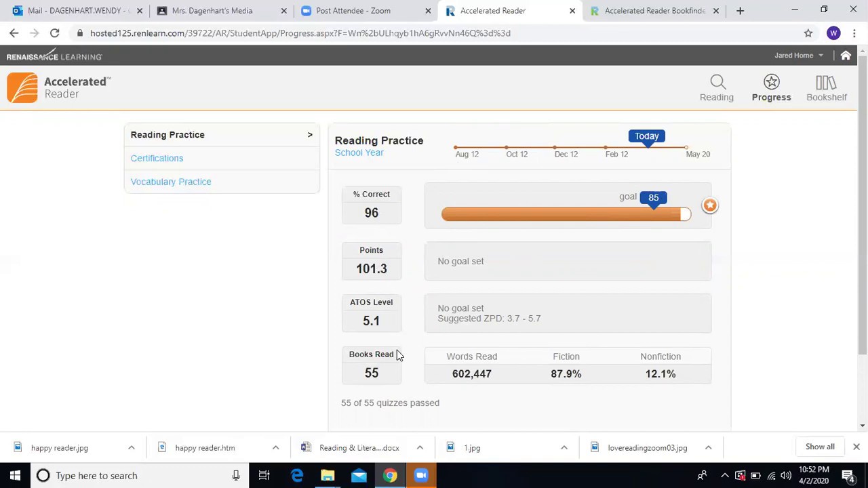Open downloaded lovereadingzoom03.jpg file
The width and height of the screenshot is (868, 488).
coord(648,448)
